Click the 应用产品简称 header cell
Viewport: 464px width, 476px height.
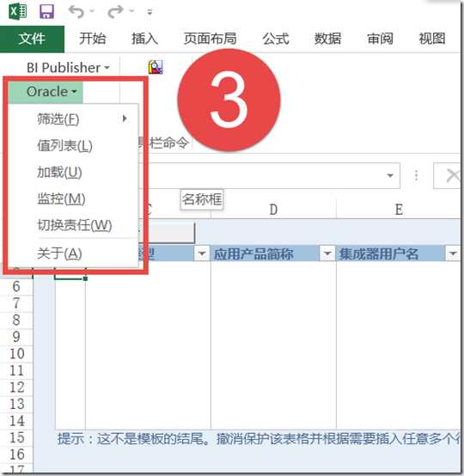point(265,253)
